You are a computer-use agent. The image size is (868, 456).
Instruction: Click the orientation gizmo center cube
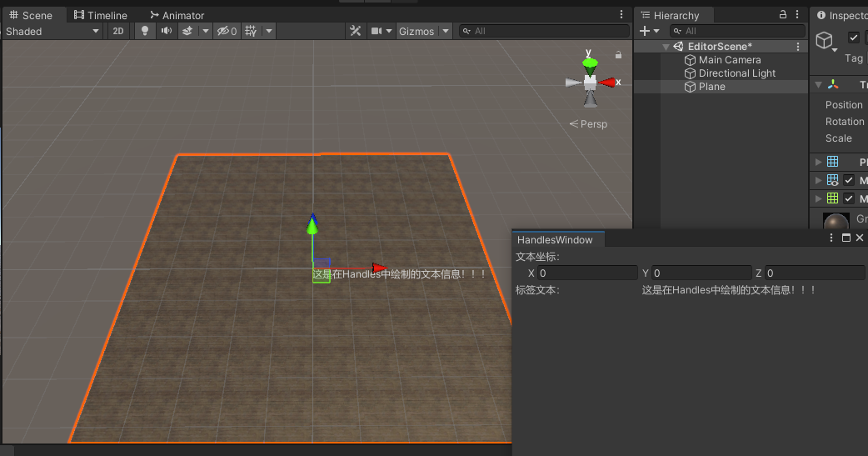point(590,83)
